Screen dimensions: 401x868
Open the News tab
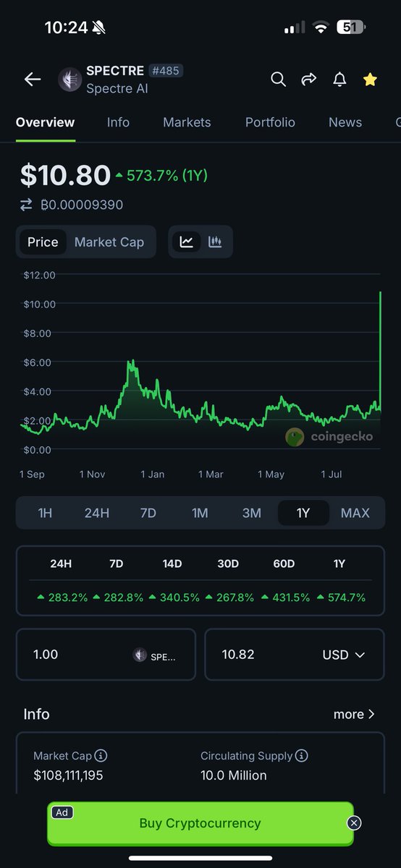click(x=345, y=122)
